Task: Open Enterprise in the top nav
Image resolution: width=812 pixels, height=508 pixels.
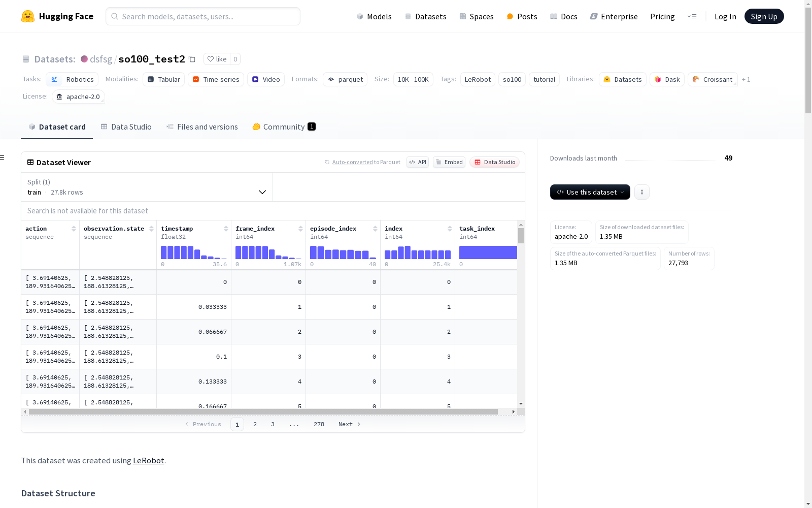Action: click(614, 17)
